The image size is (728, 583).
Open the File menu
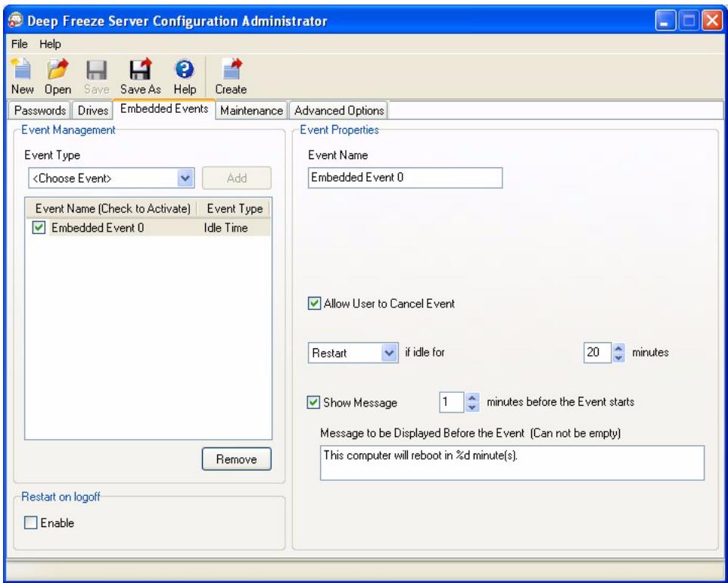(19, 44)
